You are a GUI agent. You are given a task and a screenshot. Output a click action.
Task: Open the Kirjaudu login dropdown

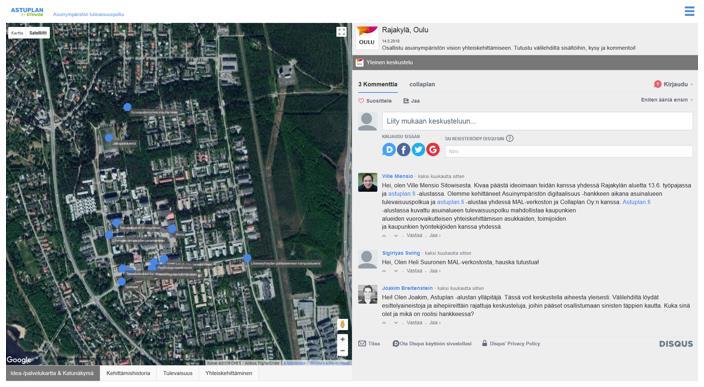pyautogui.click(x=673, y=84)
